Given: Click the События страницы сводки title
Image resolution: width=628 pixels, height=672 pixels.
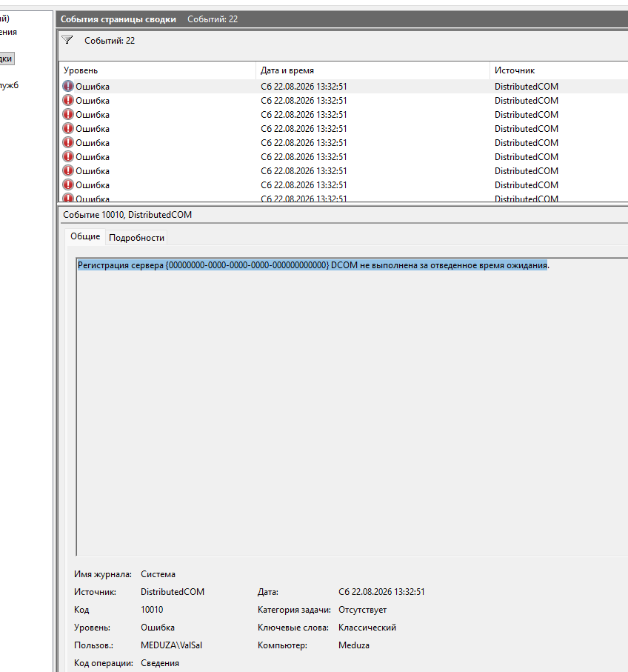Looking at the screenshot, I should [118, 19].
